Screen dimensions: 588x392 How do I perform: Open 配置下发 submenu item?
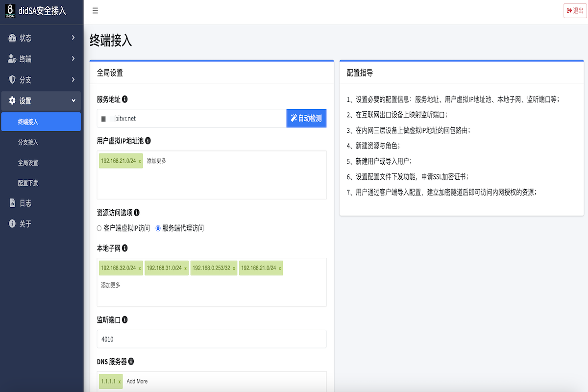(x=28, y=183)
